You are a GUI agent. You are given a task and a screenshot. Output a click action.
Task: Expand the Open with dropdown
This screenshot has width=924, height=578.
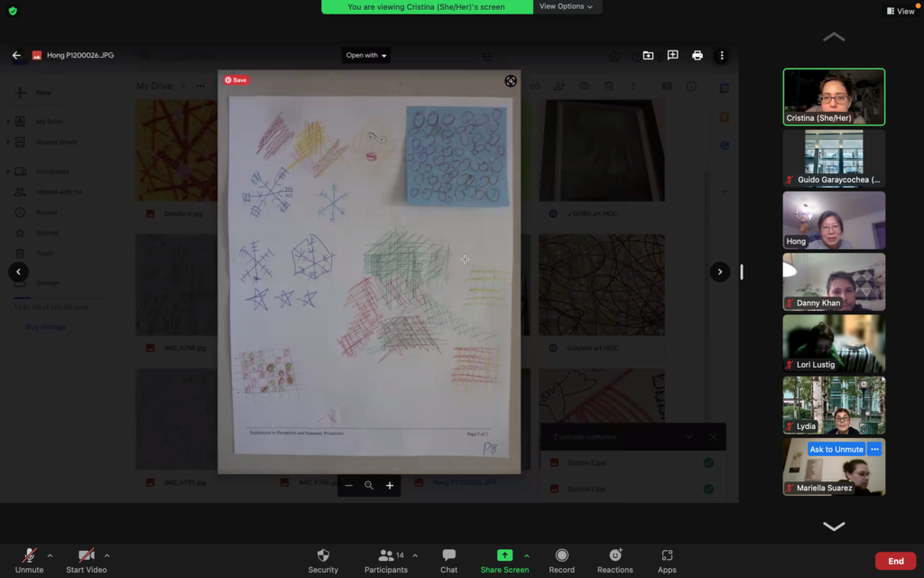366,55
